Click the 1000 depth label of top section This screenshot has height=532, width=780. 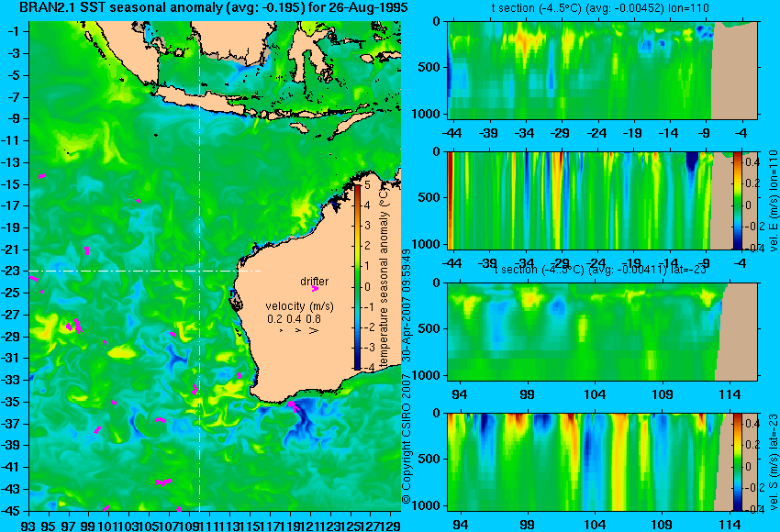tap(426, 114)
